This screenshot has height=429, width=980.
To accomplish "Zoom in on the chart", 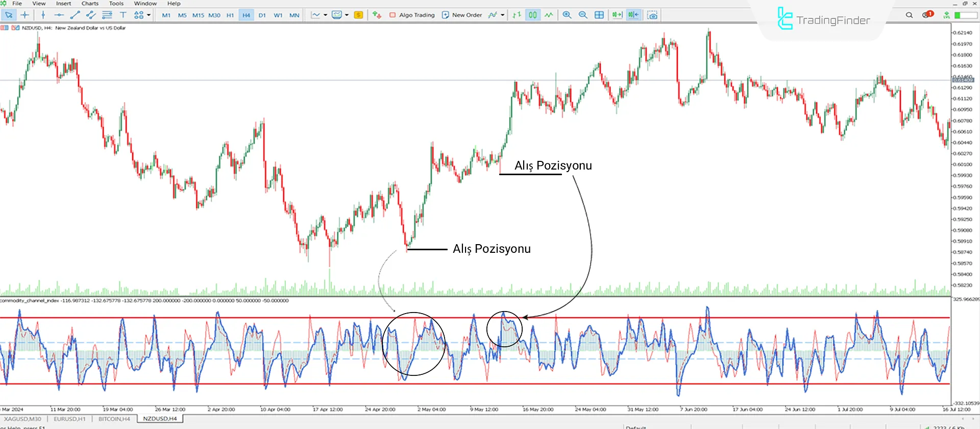I will (567, 15).
